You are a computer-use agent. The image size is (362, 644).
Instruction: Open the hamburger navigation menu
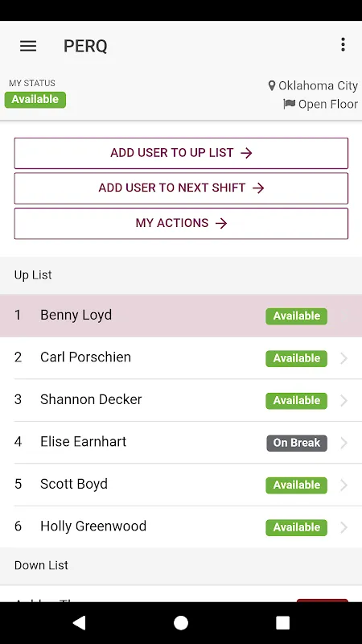[28, 46]
